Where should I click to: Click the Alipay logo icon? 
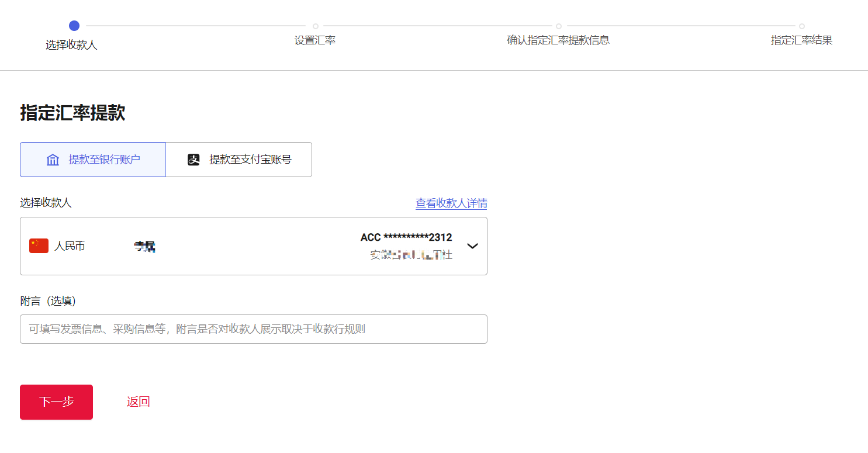click(x=193, y=160)
